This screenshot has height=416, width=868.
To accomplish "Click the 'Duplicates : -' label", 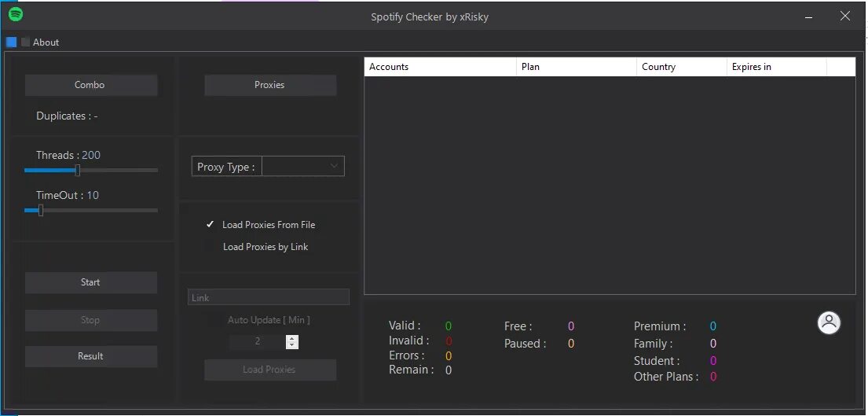I will point(67,116).
